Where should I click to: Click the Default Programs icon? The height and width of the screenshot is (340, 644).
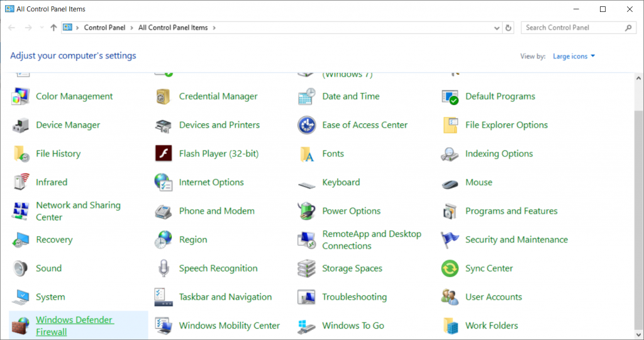450,96
